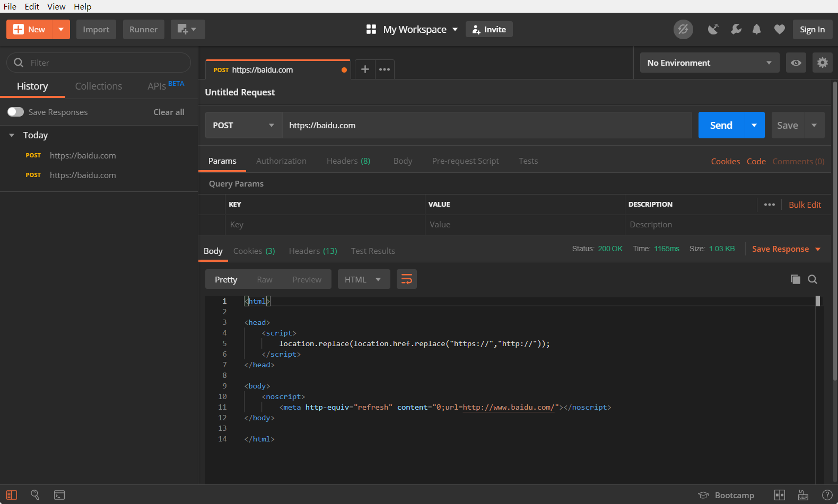Click the Sign In button
Viewport: 838px width, 504px height.
[x=813, y=30]
